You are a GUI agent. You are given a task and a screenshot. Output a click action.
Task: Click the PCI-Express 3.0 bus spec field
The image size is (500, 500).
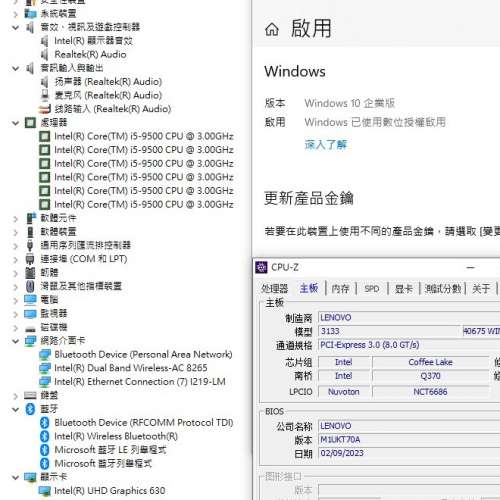pos(409,345)
